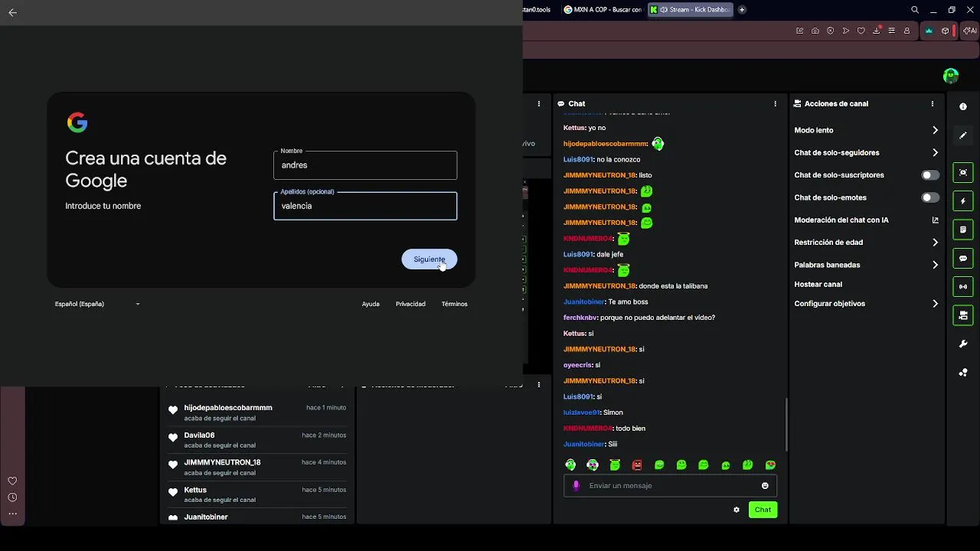This screenshot has width=980, height=551.
Task: Toggle Chat de solo-emotes switch
Action: coord(930,197)
